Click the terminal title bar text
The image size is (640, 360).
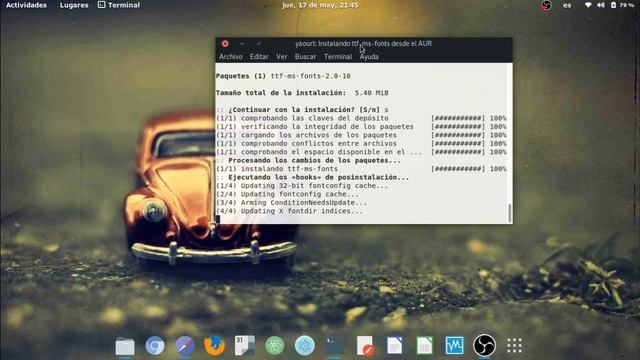pos(363,44)
